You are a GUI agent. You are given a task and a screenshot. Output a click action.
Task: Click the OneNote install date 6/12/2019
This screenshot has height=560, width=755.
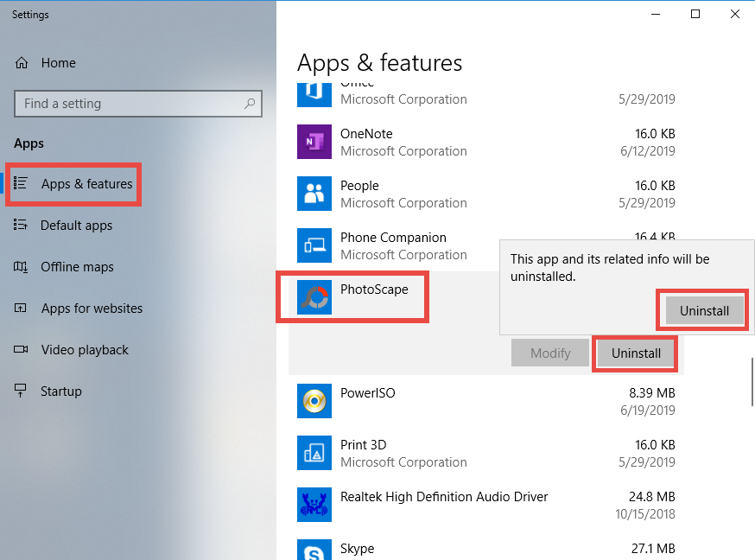point(648,151)
